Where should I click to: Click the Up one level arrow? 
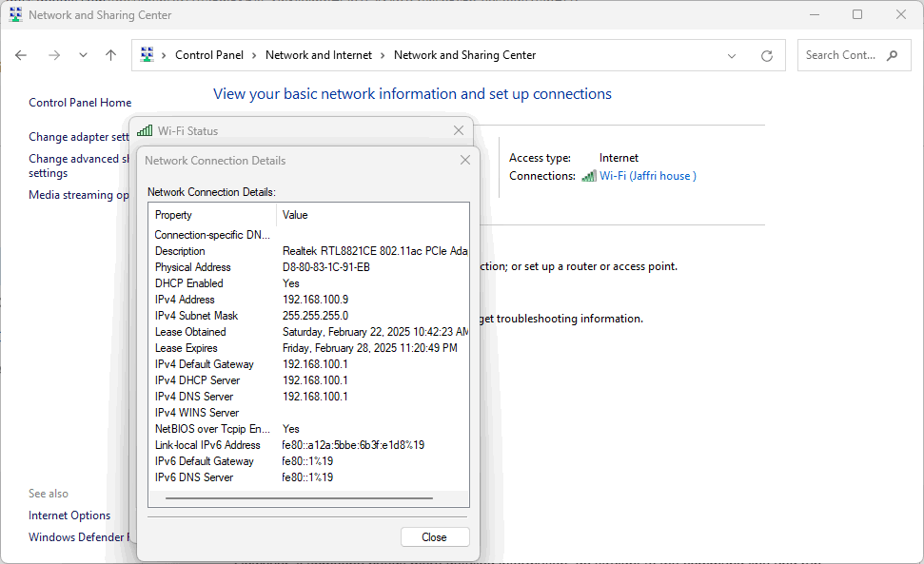pyautogui.click(x=110, y=55)
